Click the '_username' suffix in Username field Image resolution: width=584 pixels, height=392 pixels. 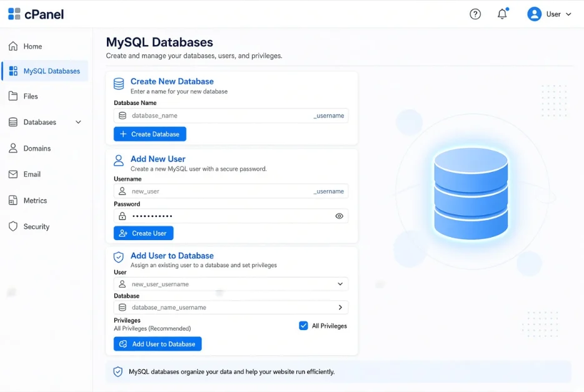point(328,191)
